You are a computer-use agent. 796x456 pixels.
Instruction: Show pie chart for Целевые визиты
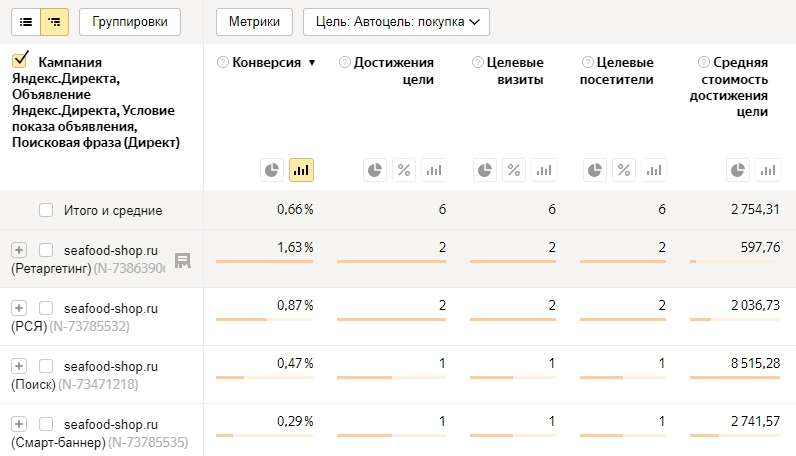pos(484,170)
